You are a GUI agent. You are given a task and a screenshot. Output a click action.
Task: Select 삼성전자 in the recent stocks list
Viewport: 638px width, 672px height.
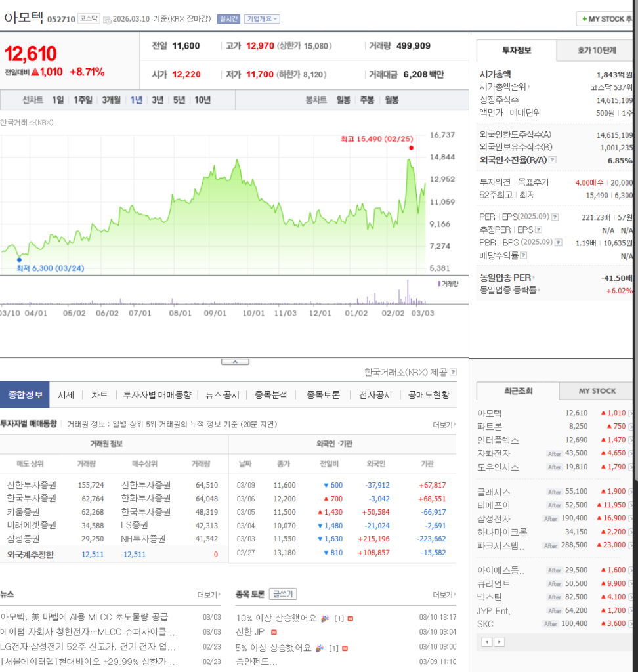coord(494,518)
